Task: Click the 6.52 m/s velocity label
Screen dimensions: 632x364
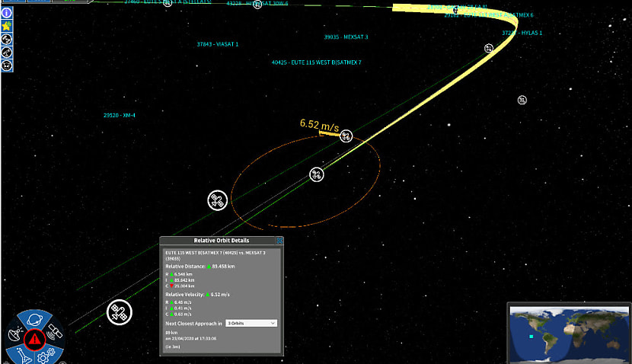Action: tap(319, 125)
